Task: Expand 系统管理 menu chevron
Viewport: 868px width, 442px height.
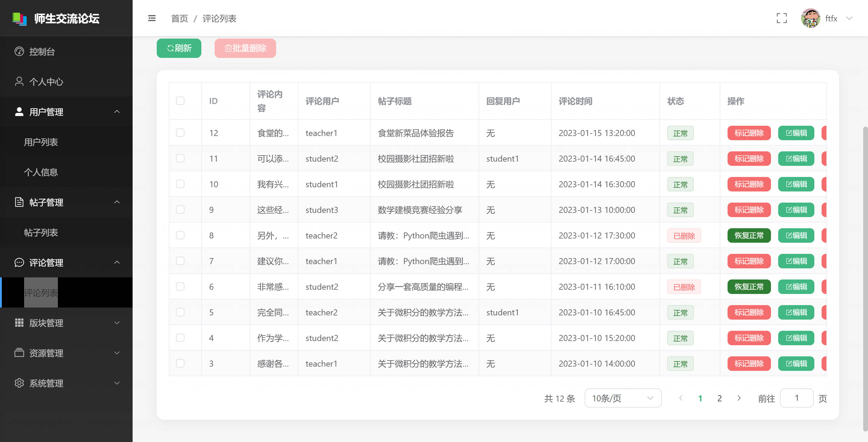Action: pyautogui.click(x=117, y=383)
